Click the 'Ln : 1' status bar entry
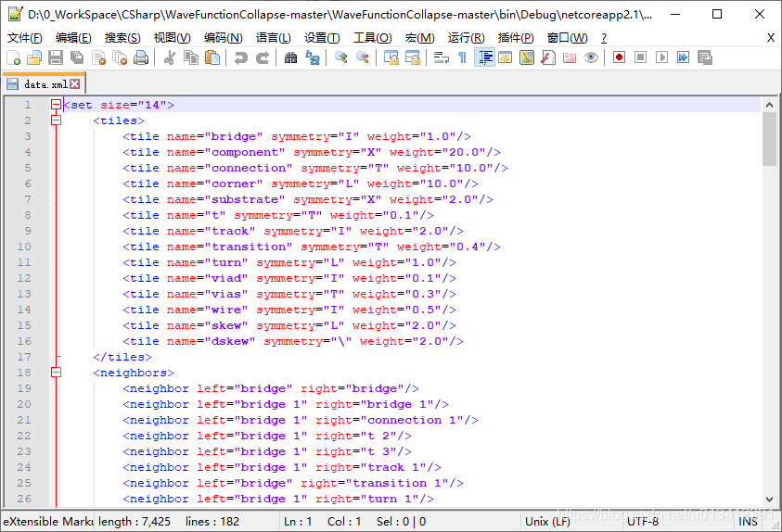782x532 pixels. click(x=298, y=522)
